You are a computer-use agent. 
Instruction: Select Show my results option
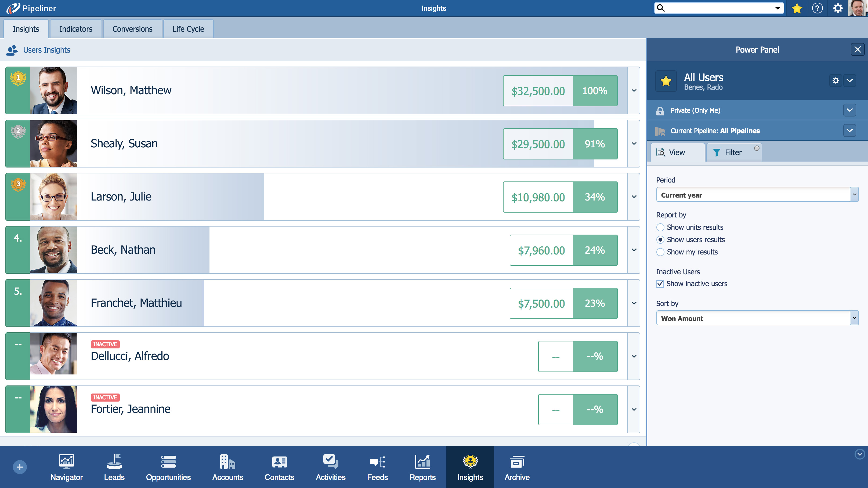point(660,252)
